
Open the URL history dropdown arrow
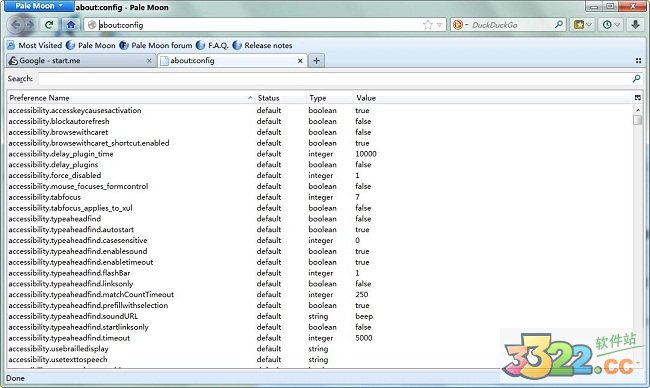pos(439,25)
